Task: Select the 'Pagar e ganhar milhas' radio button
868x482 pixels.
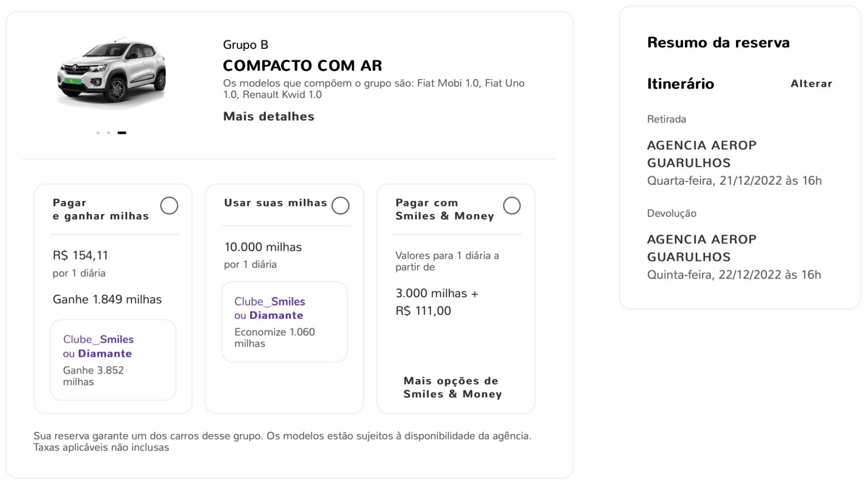Action: point(169,206)
